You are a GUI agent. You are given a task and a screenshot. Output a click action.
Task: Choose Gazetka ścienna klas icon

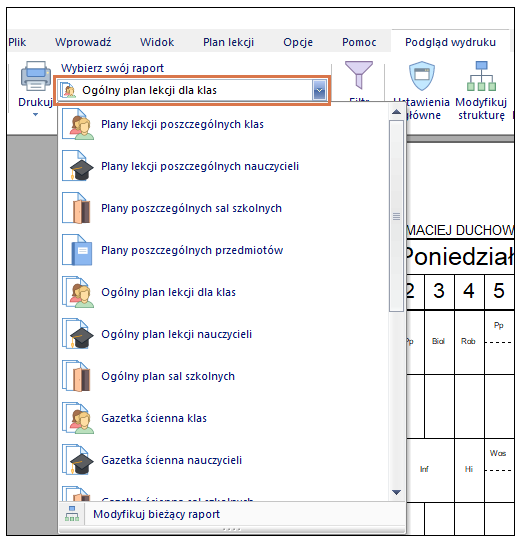(78, 418)
